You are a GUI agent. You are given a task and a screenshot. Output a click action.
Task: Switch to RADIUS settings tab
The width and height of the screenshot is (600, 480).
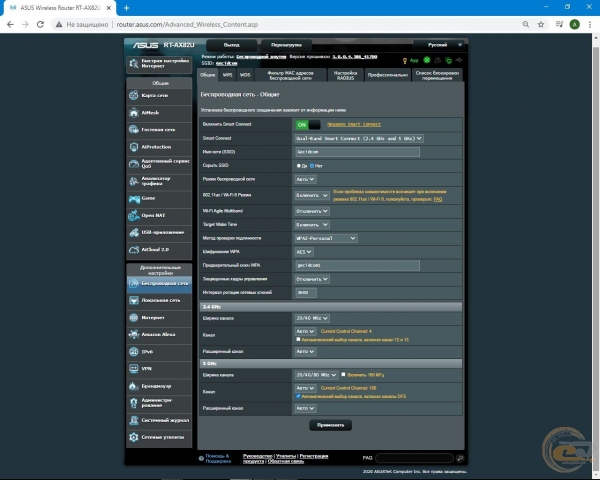coord(346,75)
